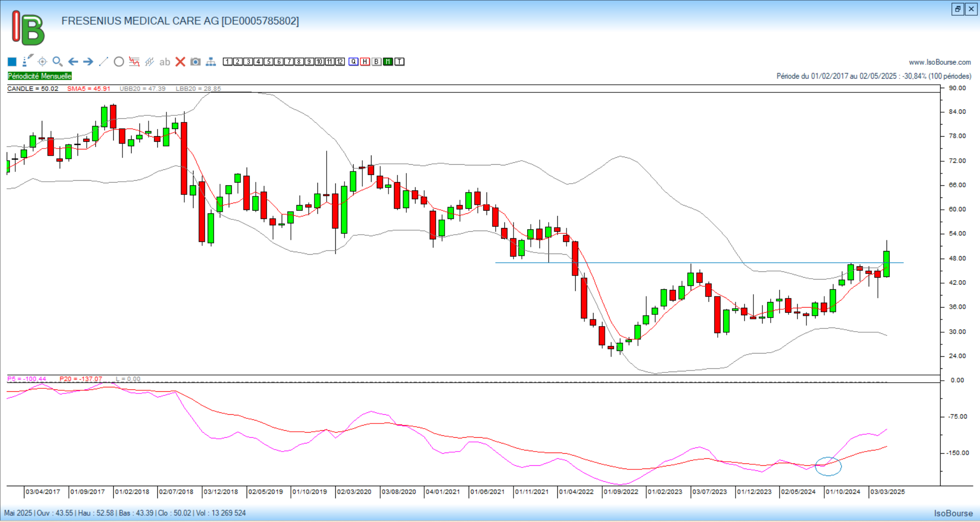Switch to M monthly periodicity button

[x=388, y=62]
